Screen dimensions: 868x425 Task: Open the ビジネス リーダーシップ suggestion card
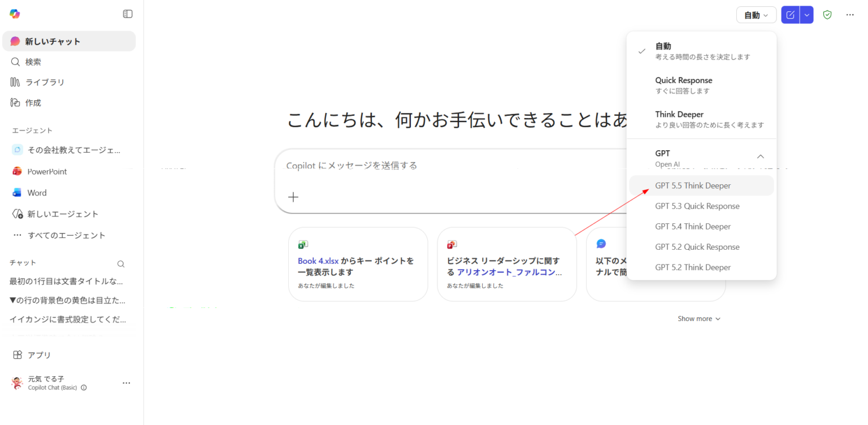point(507,264)
